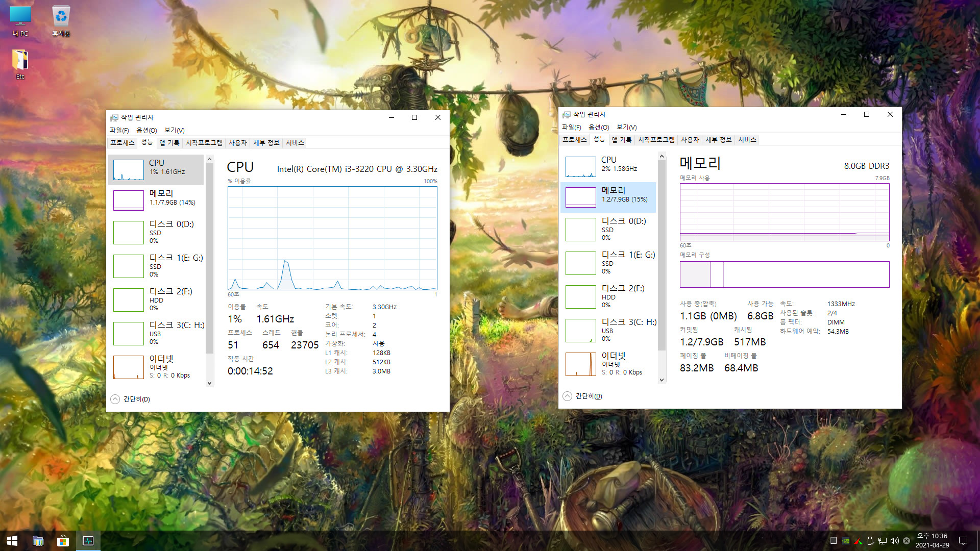Screen dimensions: 980x551
Task: Open Etc folder desktop icon
Action: click(20, 64)
